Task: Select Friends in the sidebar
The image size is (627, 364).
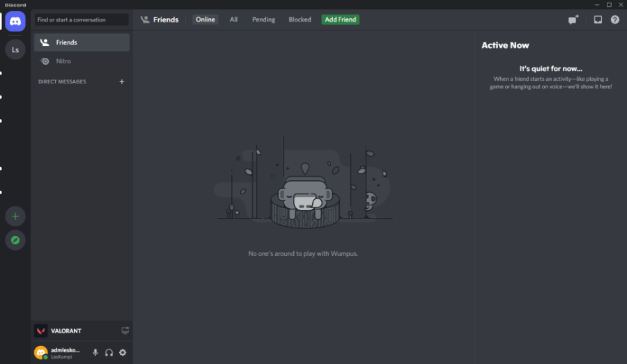Action: [x=82, y=42]
